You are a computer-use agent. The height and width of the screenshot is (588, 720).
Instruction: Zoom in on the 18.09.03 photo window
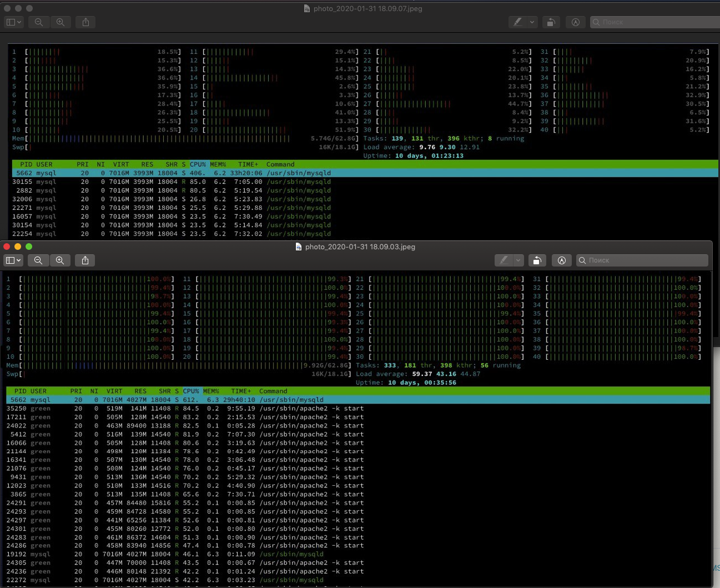tap(60, 260)
